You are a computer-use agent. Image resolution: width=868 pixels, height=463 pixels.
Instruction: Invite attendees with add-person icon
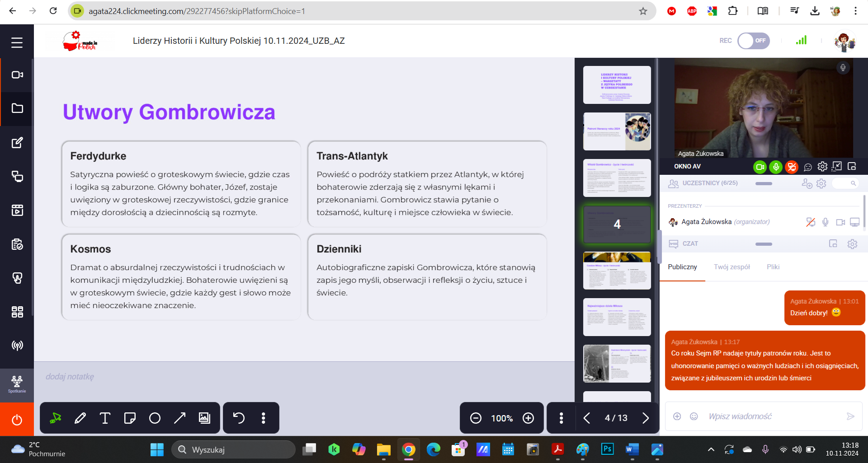tap(807, 183)
